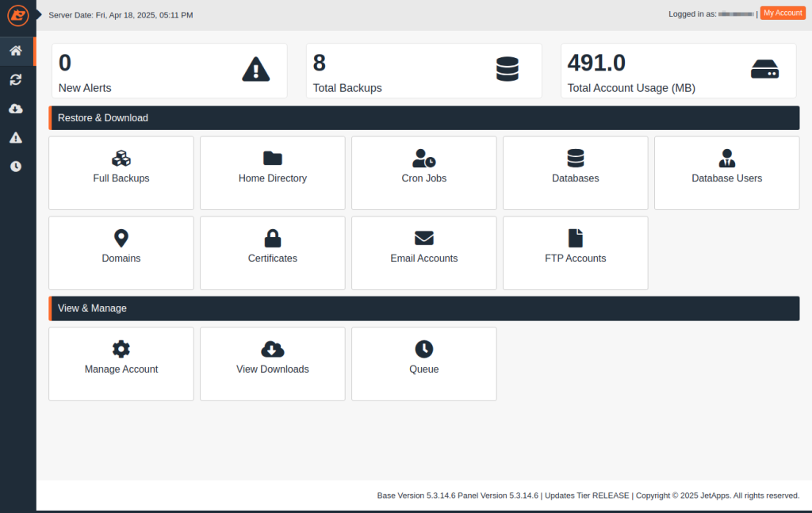This screenshot has height=513, width=812.
Task: Click the JetBackup logo icon
Action: pyautogui.click(x=17, y=15)
